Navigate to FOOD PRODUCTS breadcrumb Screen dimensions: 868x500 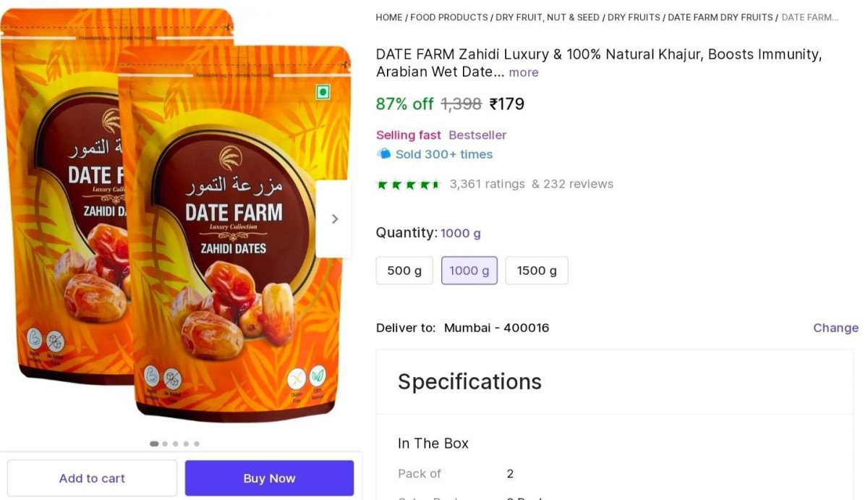(448, 17)
